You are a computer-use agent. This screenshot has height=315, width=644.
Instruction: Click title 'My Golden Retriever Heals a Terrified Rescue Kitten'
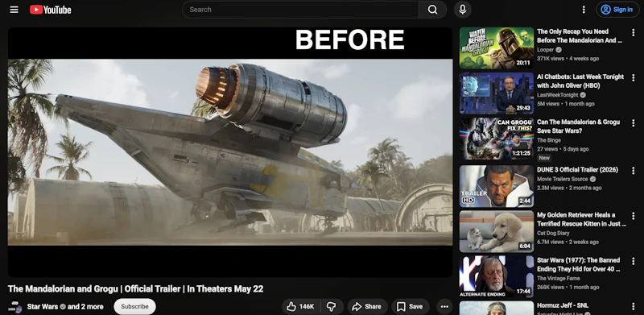click(581, 219)
